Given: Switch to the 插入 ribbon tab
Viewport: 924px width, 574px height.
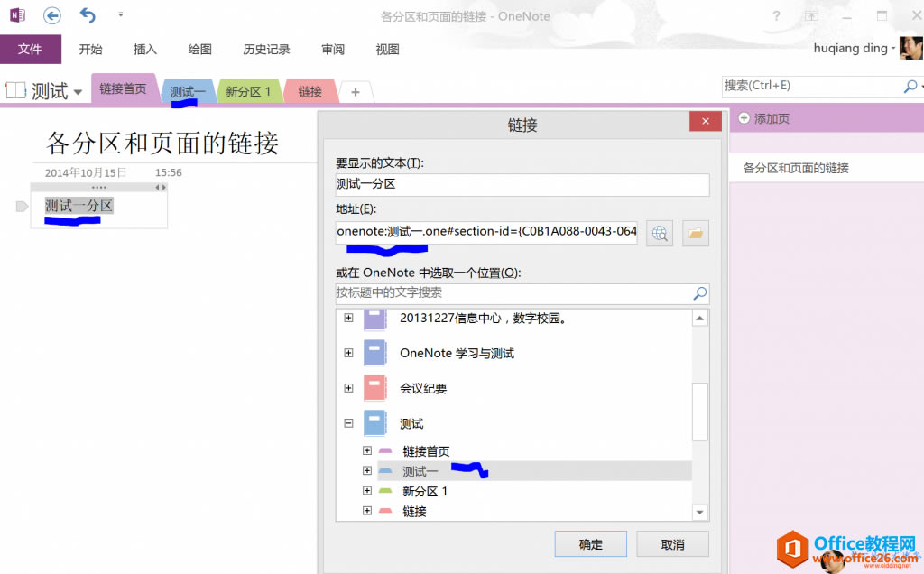Looking at the screenshot, I should [145, 50].
